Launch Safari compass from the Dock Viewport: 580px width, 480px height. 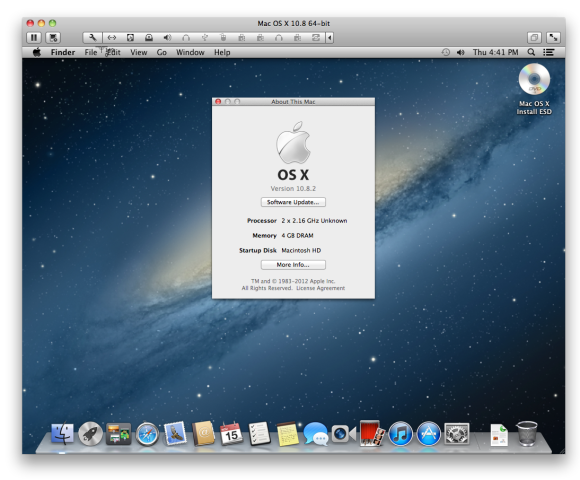click(147, 433)
